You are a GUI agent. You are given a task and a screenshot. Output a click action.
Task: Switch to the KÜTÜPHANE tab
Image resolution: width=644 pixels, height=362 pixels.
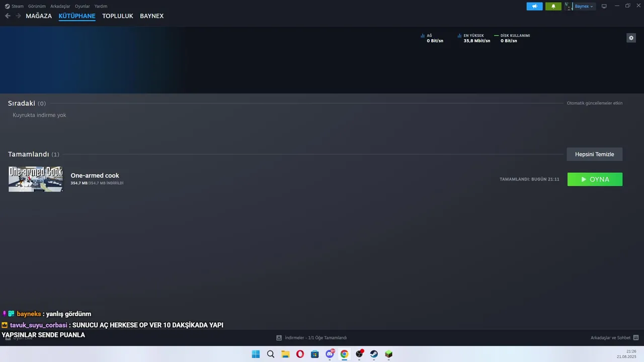click(77, 16)
